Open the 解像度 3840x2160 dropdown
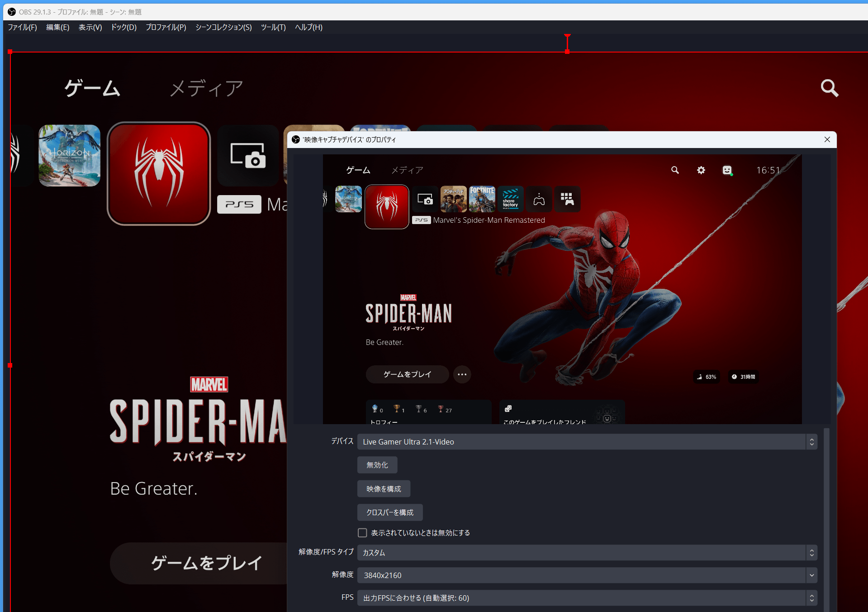Screen dimensions: 868x612 587,575
